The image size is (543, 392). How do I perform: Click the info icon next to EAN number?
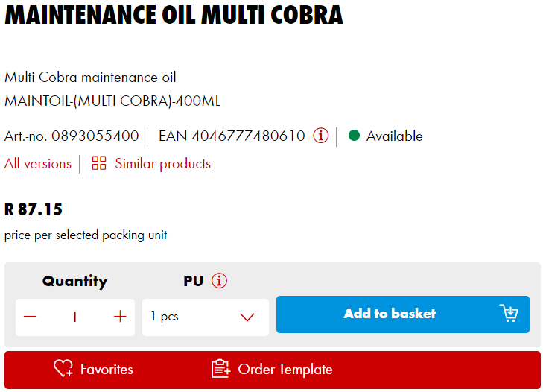click(320, 136)
